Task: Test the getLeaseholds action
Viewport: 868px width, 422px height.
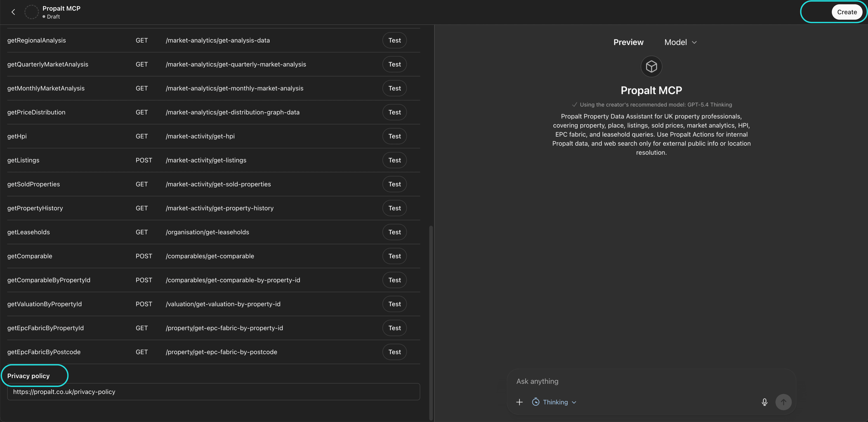Action: (x=394, y=232)
